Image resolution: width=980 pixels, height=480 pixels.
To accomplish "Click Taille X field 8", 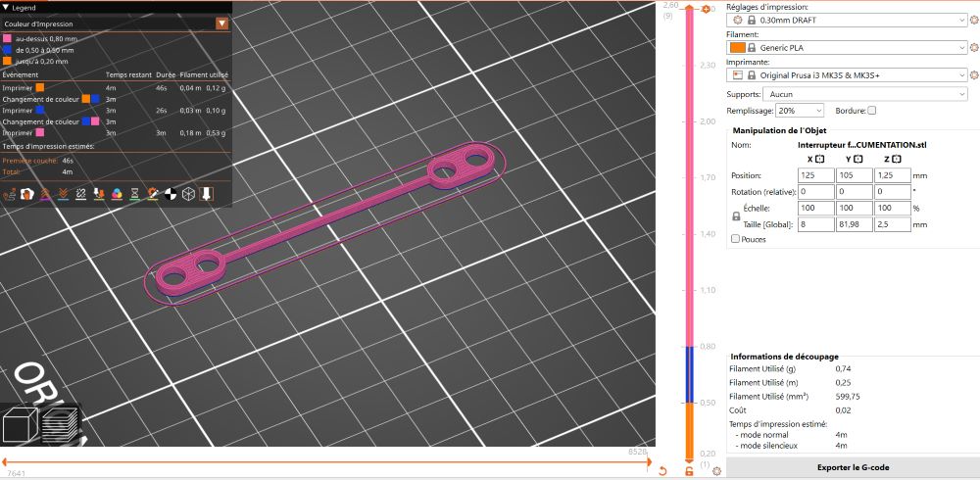I will [x=816, y=224].
